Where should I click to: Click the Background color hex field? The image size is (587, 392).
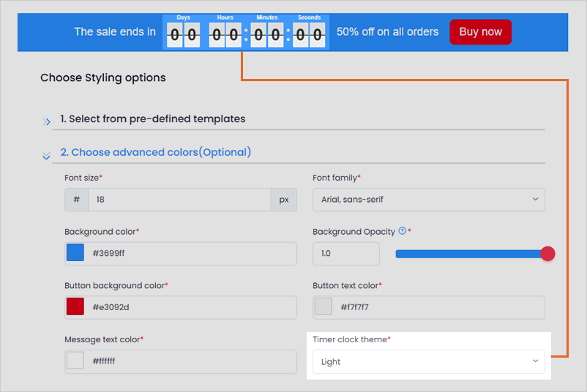(191, 253)
